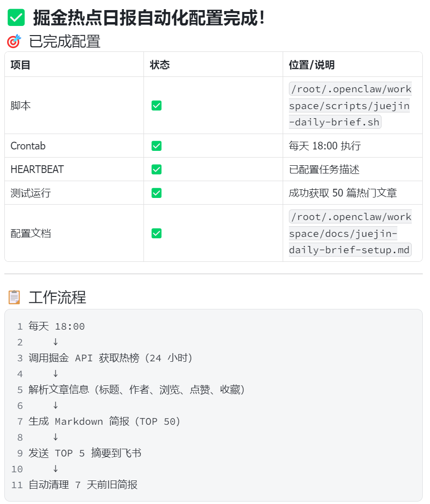Click the target dart icon beside 已完成配置
The image size is (430, 504).
[14, 41]
